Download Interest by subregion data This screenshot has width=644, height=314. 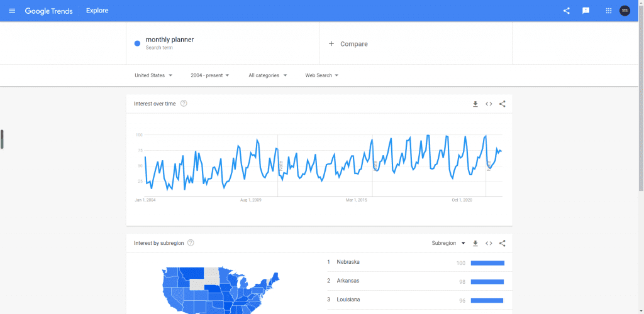tap(475, 243)
